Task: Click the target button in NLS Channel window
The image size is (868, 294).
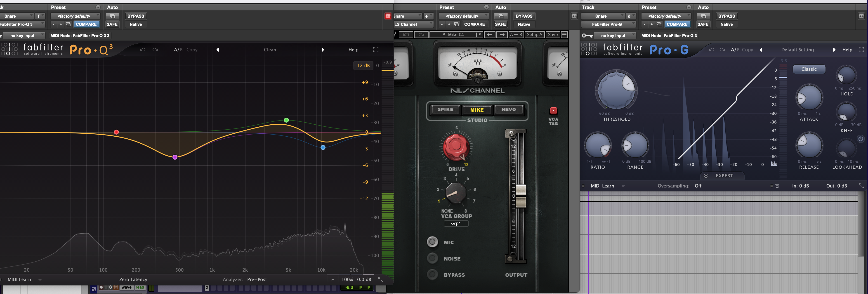Action: click(x=574, y=16)
